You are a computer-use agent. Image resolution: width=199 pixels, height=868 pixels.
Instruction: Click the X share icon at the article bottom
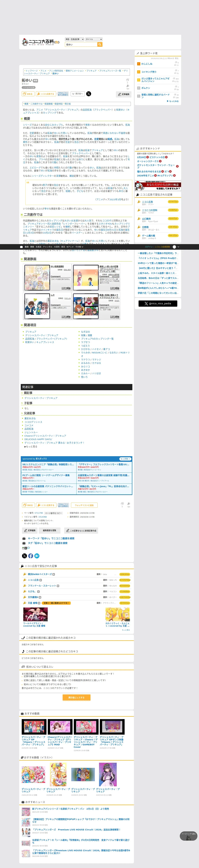(24, 556)
